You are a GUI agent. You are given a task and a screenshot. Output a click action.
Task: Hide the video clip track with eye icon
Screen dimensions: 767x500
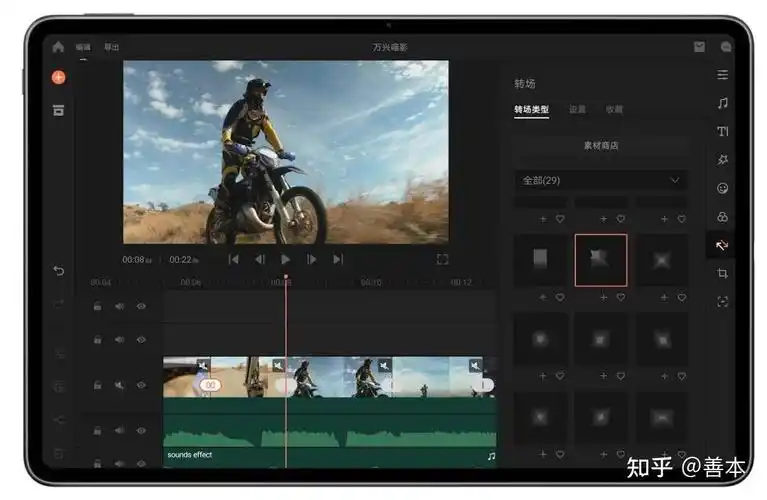click(141, 386)
